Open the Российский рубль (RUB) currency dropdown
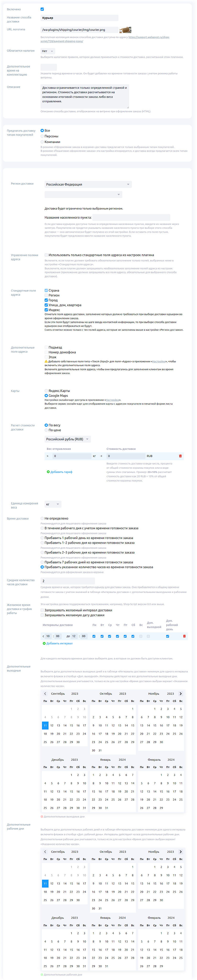This screenshot has height=980, width=197. [x=67, y=439]
